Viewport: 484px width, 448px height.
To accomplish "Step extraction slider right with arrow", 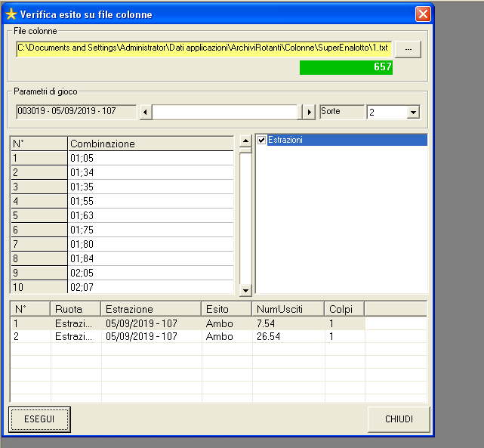I will pyautogui.click(x=310, y=112).
